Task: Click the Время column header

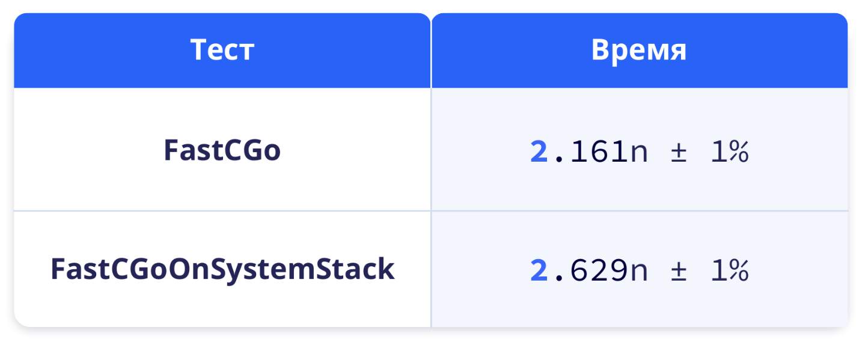Action: point(639,50)
